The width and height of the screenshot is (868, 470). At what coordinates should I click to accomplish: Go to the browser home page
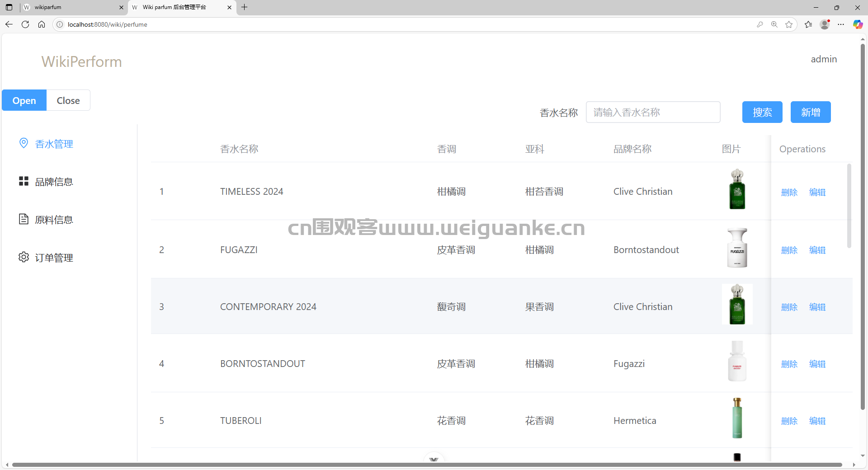[42, 24]
